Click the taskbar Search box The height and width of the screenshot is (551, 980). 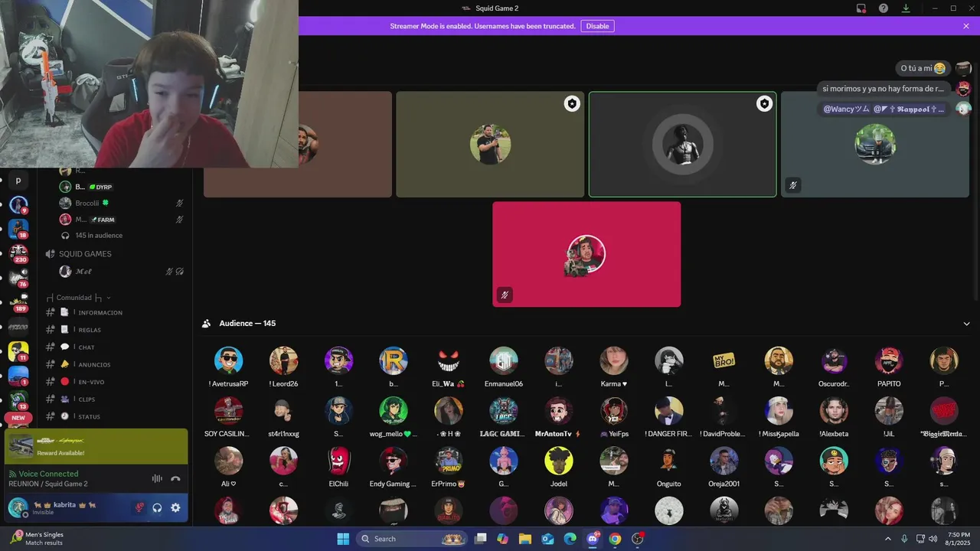coord(413,539)
